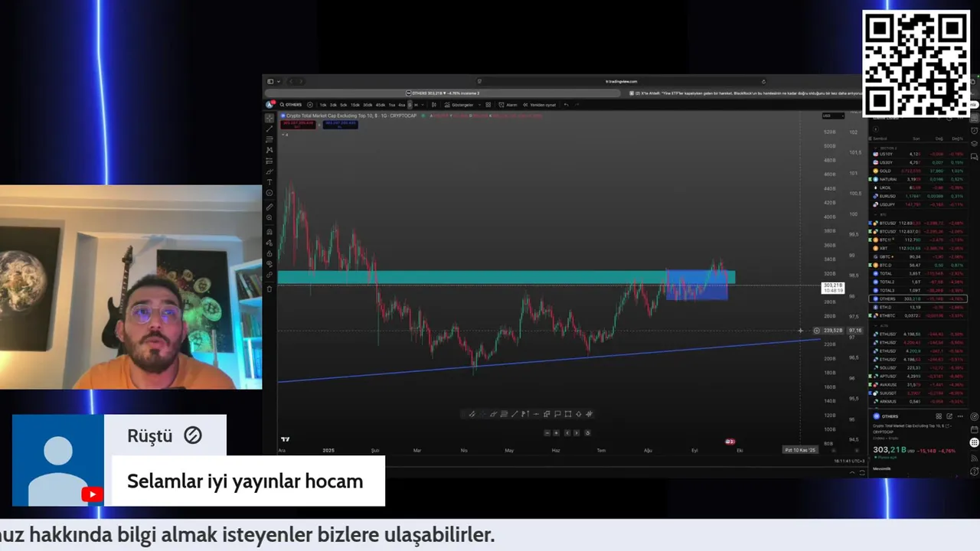The image size is (980, 551).
Task: Click the browser back arrow
Action: click(x=291, y=81)
